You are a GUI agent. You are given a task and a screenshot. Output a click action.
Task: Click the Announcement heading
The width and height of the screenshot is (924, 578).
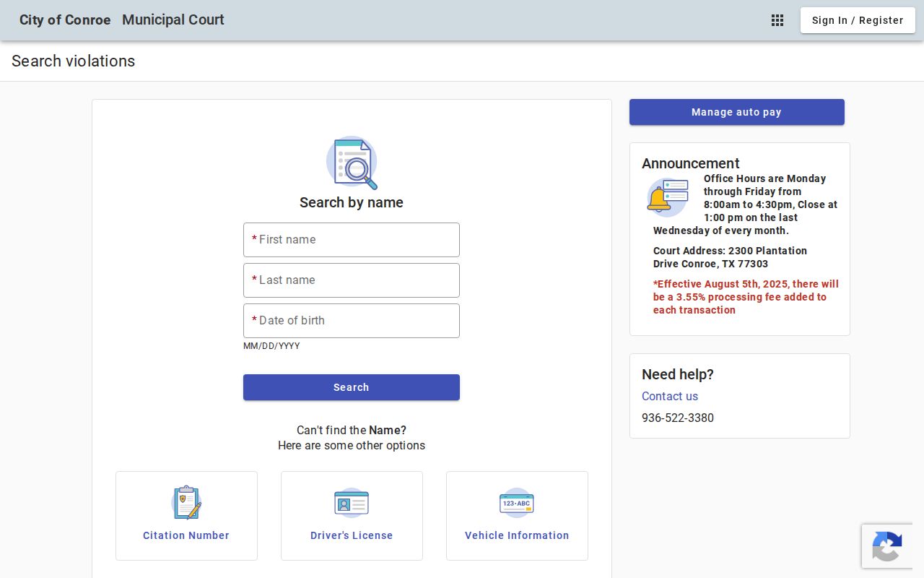pyautogui.click(x=691, y=163)
